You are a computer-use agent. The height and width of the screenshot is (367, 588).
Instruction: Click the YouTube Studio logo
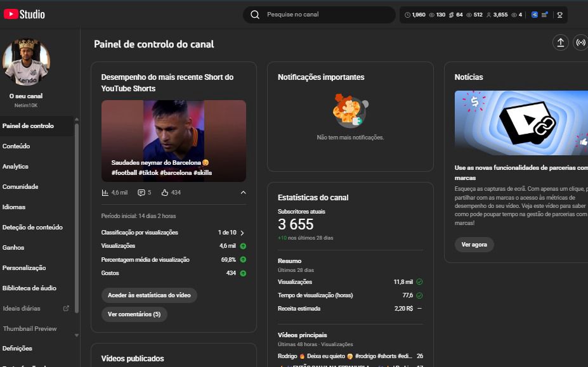click(24, 14)
